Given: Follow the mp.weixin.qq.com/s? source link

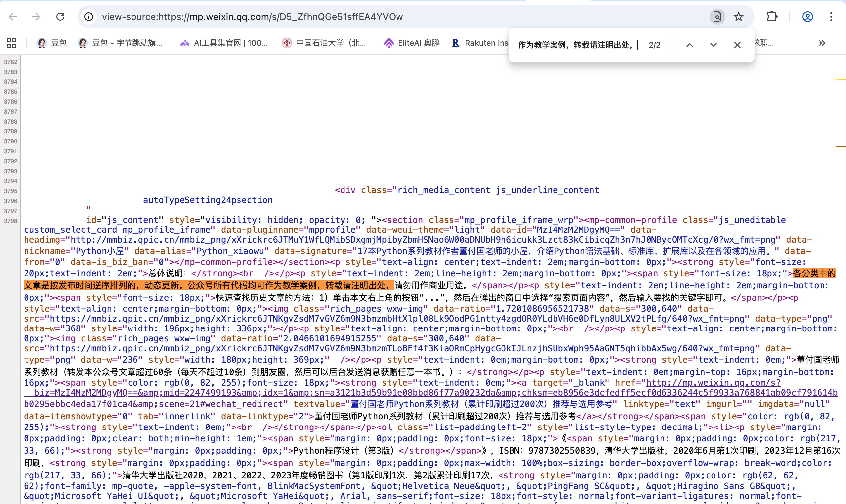Looking at the screenshot, I should click(x=431, y=393).
